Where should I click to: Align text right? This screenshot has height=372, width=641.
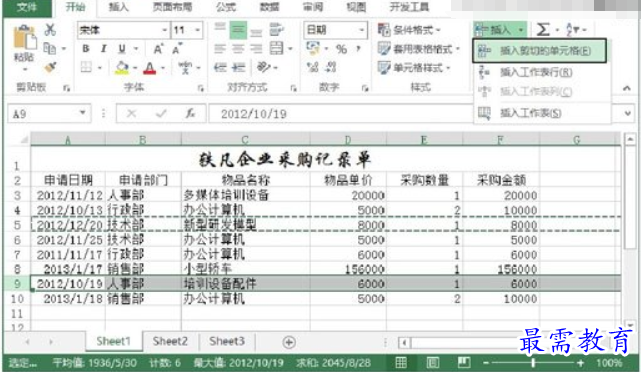point(256,49)
